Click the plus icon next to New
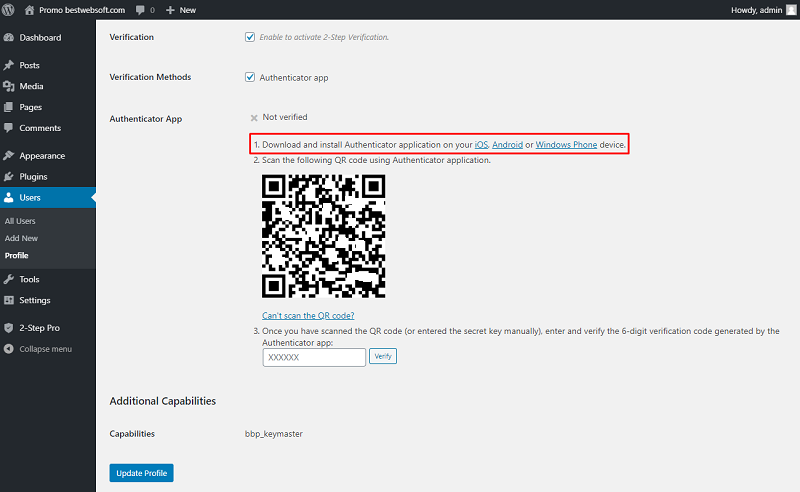The image size is (800, 492). coord(170,10)
